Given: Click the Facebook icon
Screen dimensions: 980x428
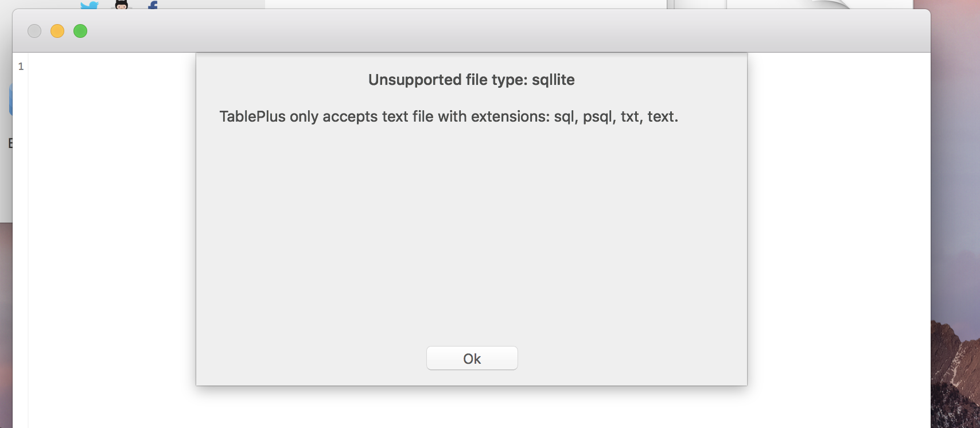Looking at the screenshot, I should [153, 5].
